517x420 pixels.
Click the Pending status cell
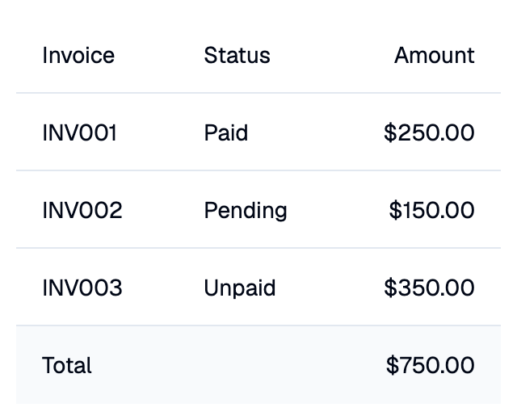pyautogui.click(x=246, y=211)
